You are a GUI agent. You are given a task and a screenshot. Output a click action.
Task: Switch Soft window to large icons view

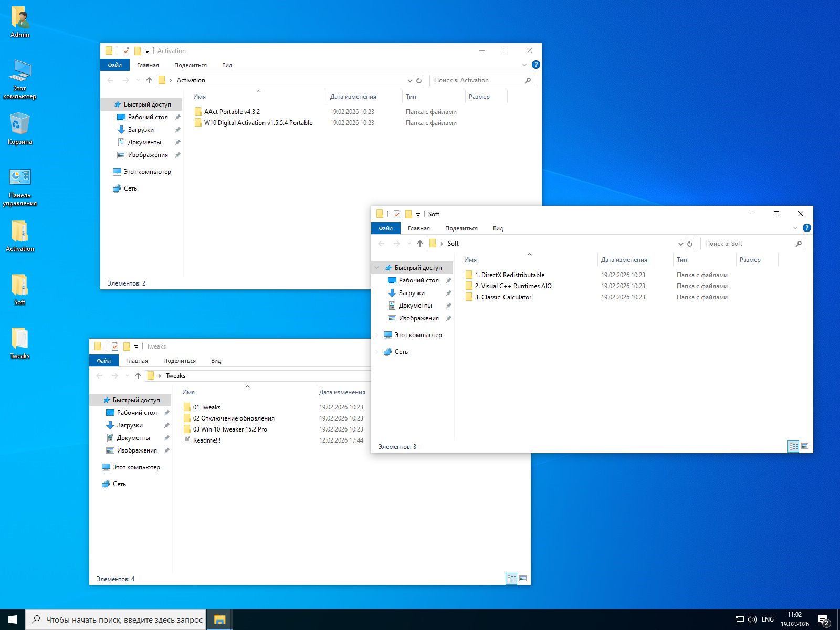(805, 446)
